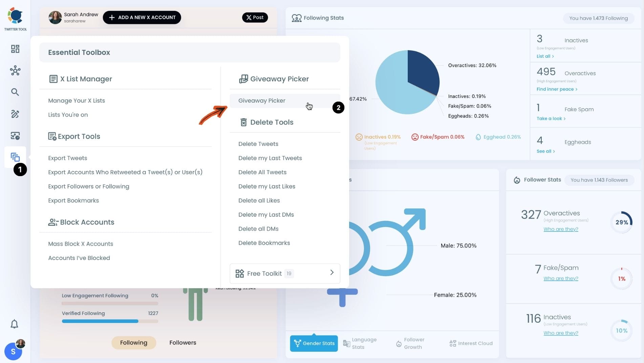Choose Export Accounts Who Retweeted option
This screenshot has width=644, height=363.
point(125,172)
